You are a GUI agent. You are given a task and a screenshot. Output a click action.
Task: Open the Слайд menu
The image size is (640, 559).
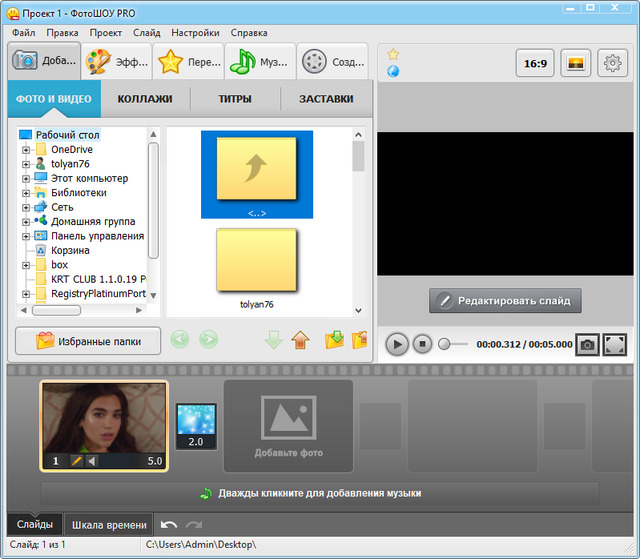pos(146,32)
